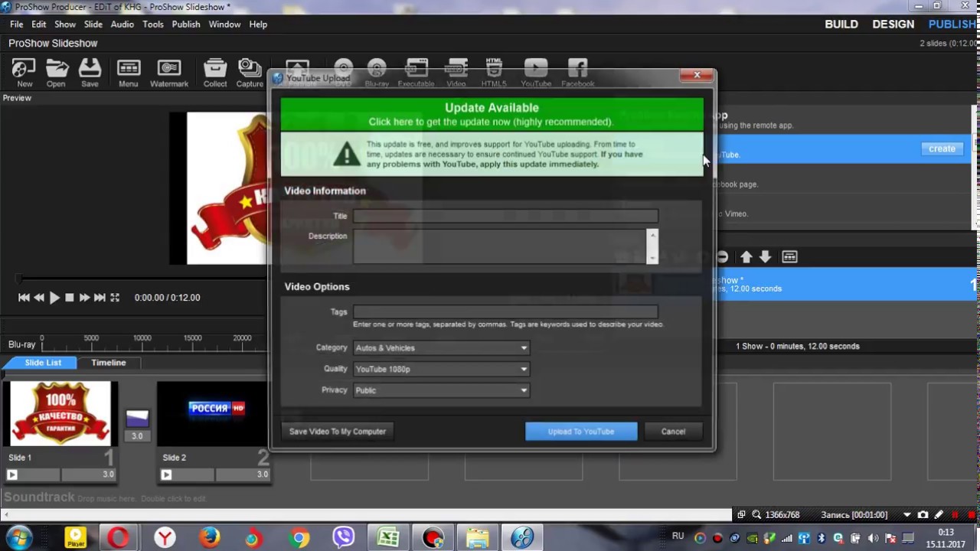This screenshot has width=980, height=551.
Task: Open the Audio menu
Action: click(122, 24)
